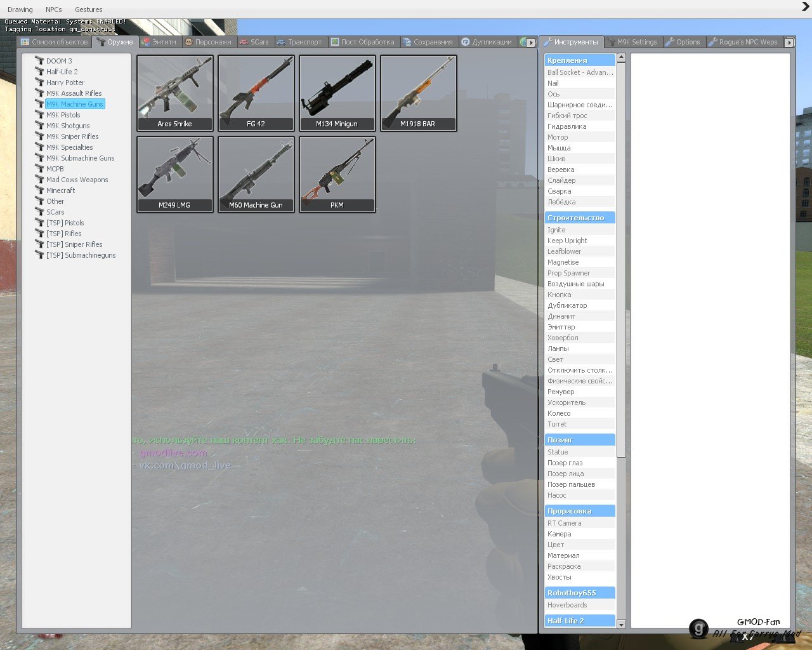Switch to the Списки объектов tab
Screen dimensions: 812x650
pyautogui.click(x=55, y=42)
